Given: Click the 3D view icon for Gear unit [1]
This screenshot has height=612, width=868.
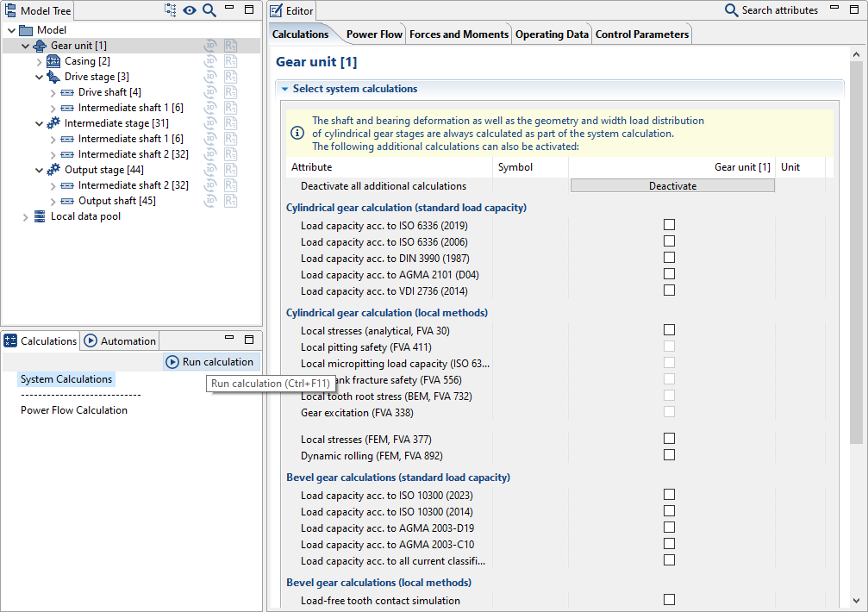Looking at the screenshot, I should click(x=210, y=46).
